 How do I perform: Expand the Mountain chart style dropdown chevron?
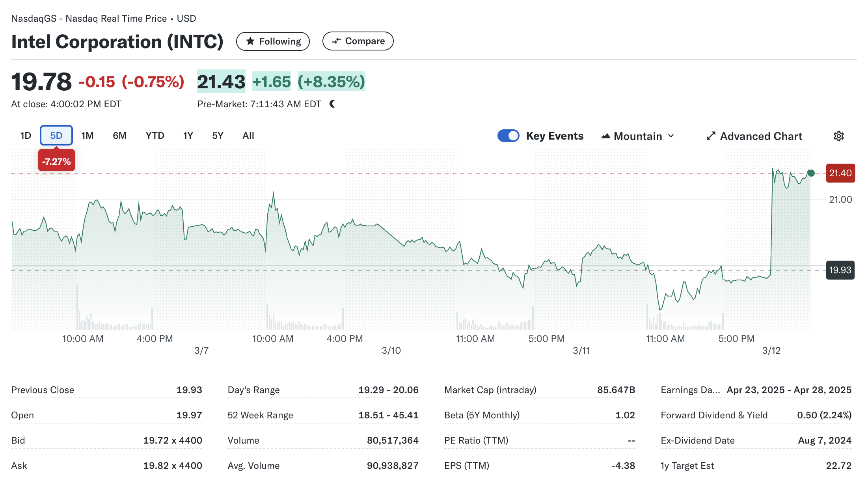click(671, 136)
